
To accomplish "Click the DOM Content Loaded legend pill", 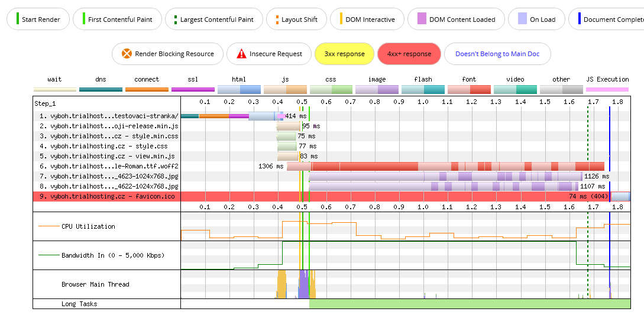I will click(456, 20).
